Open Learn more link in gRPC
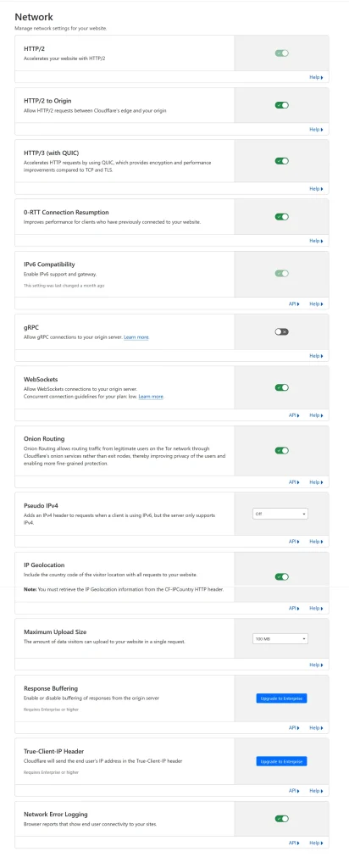 (x=136, y=337)
